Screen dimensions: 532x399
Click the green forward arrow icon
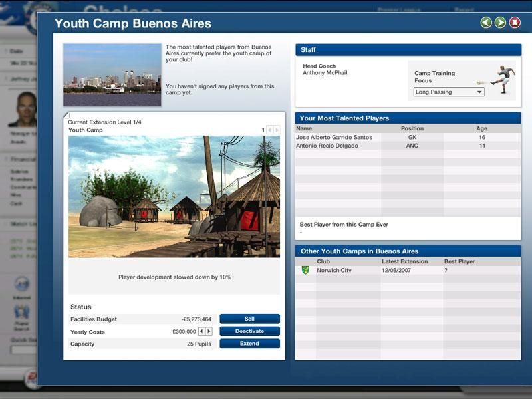point(500,23)
